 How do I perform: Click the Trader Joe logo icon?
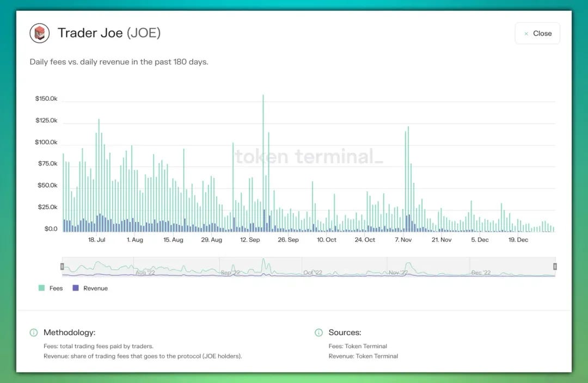click(40, 33)
